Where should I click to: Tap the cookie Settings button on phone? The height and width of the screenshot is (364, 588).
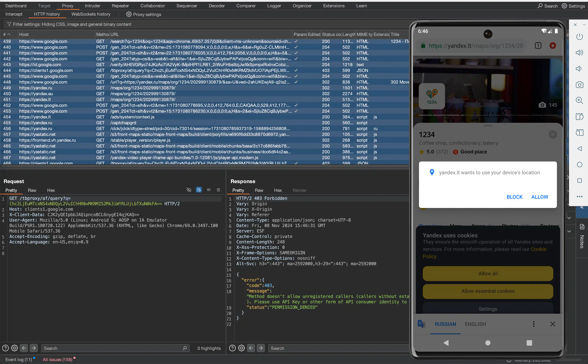488,309
